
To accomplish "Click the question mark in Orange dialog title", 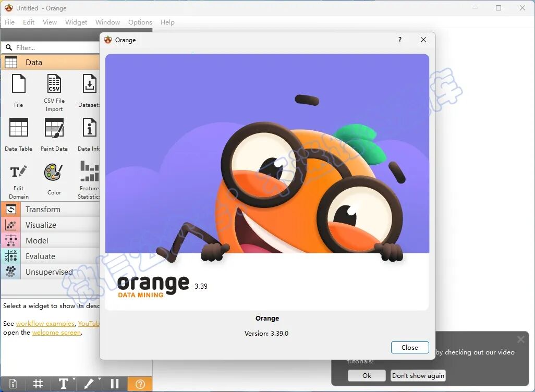I will (400, 40).
